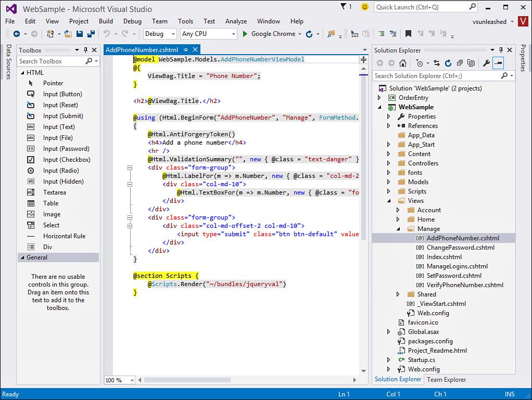Save the current file with Save icon

click(x=80, y=34)
